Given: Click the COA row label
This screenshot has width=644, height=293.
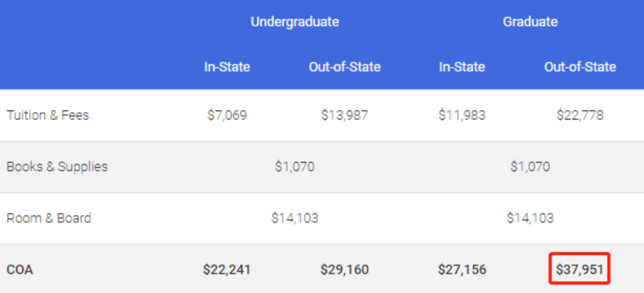Looking at the screenshot, I should point(19,270).
